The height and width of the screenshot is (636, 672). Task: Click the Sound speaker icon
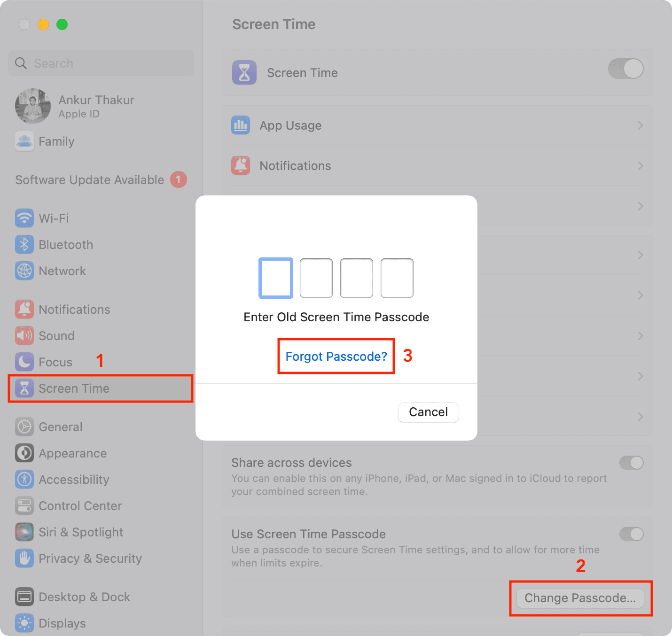coord(24,335)
